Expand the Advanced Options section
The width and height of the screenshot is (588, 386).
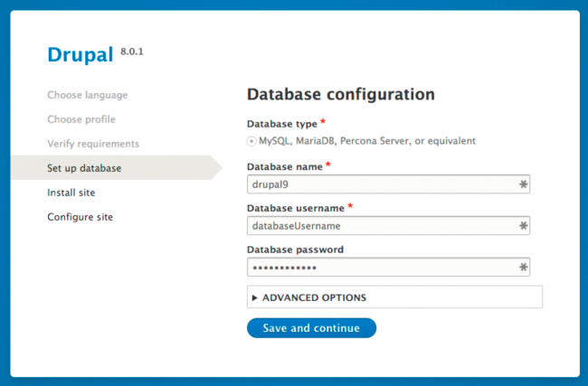pos(394,297)
